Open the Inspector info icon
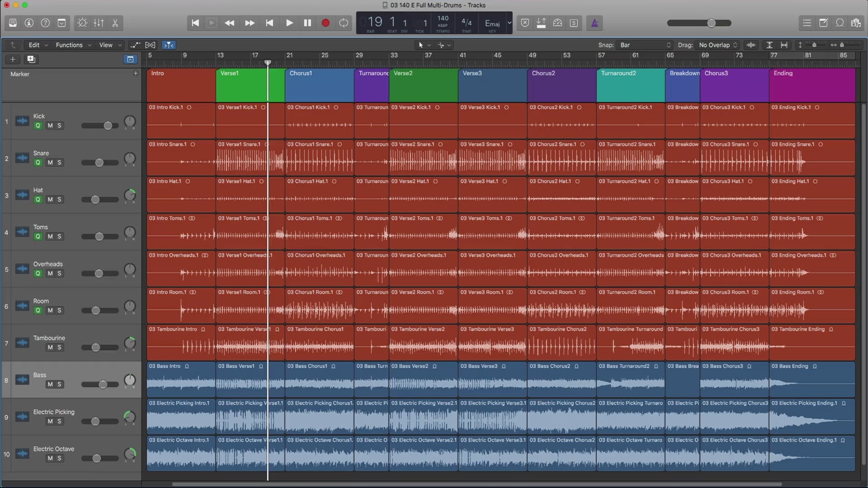This screenshot has height=488, width=868. pyautogui.click(x=29, y=23)
